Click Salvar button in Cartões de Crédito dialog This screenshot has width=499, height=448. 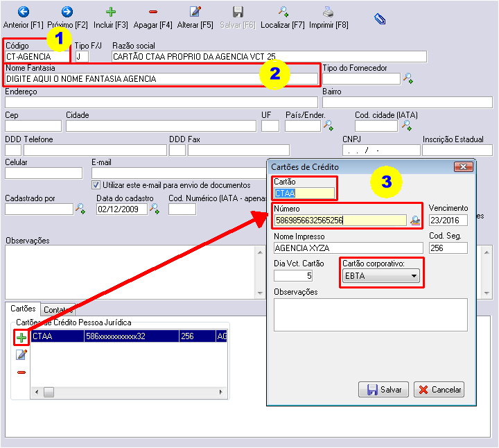point(383,390)
